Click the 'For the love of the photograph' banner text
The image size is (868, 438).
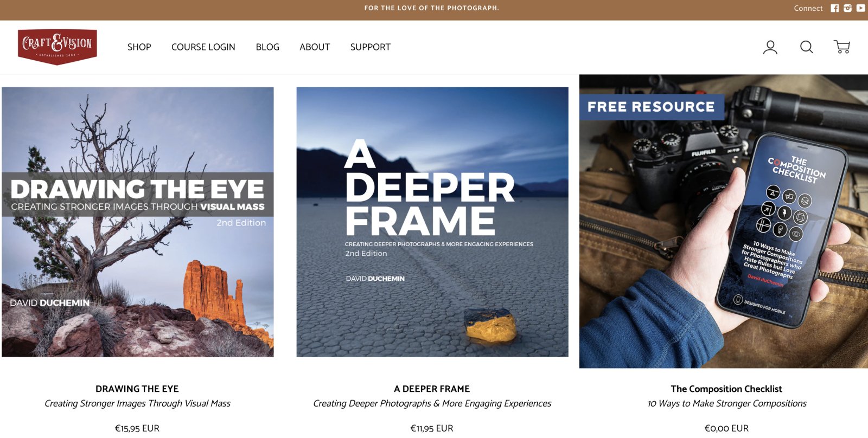[432, 8]
